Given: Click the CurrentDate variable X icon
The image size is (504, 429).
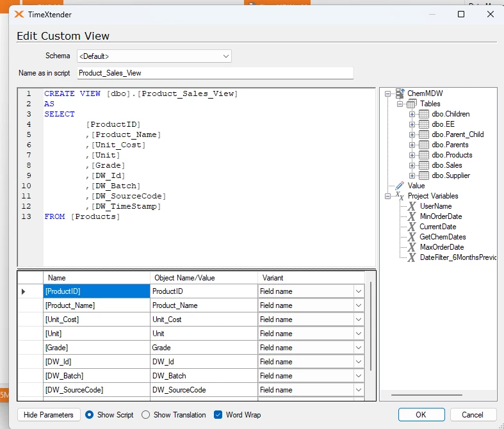Looking at the screenshot, I should pos(412,227).
